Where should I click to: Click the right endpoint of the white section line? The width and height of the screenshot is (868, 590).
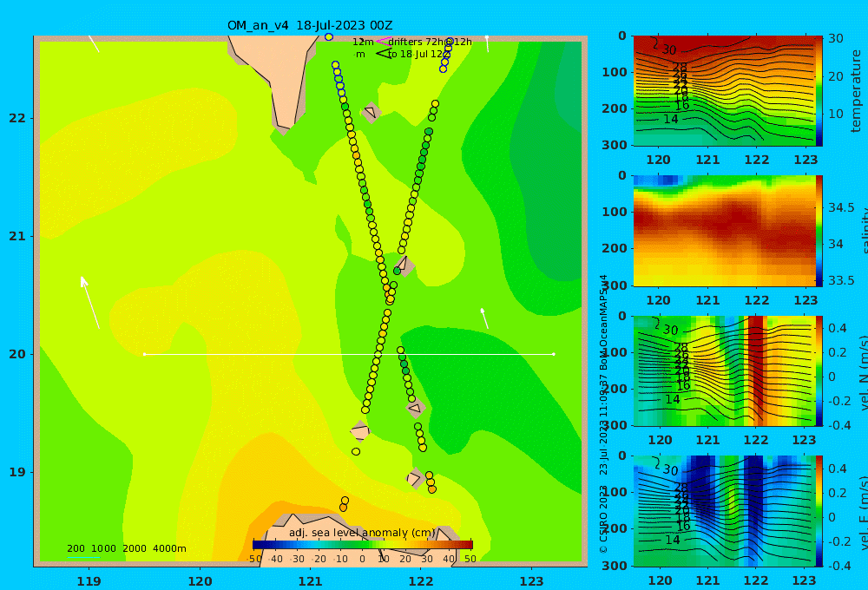tap(554, 354)
